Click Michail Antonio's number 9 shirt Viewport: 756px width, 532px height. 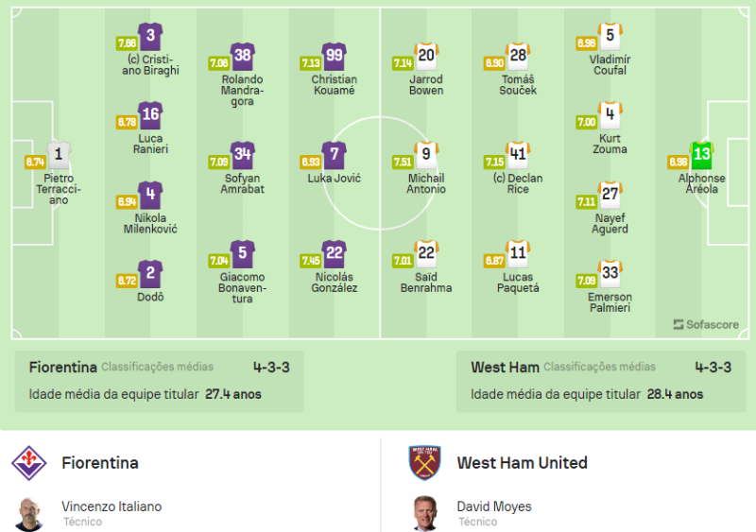pyautogui.click(x=426, y=156)
